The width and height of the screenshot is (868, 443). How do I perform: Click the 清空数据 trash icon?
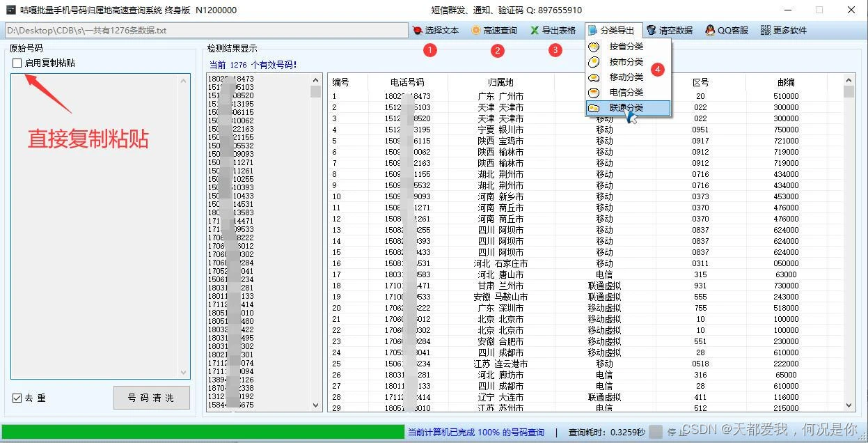652,31
